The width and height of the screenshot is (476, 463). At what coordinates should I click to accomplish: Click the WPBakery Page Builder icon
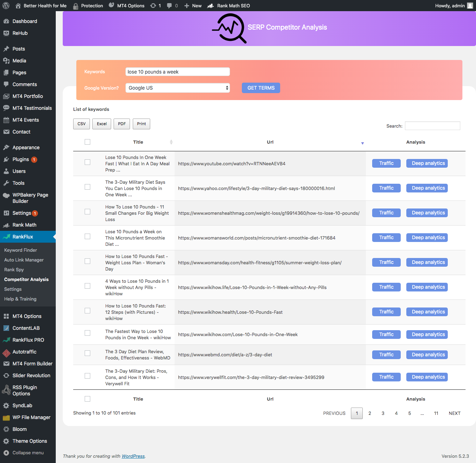click(6, 195)
